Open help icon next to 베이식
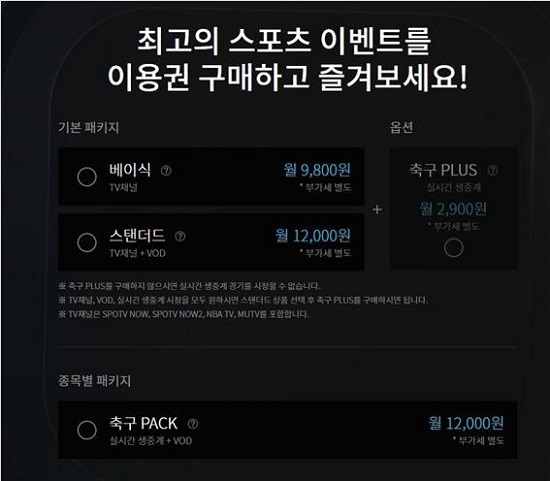Image resolution: width=550 pixels, height=481 pixels. click(166, 171)
